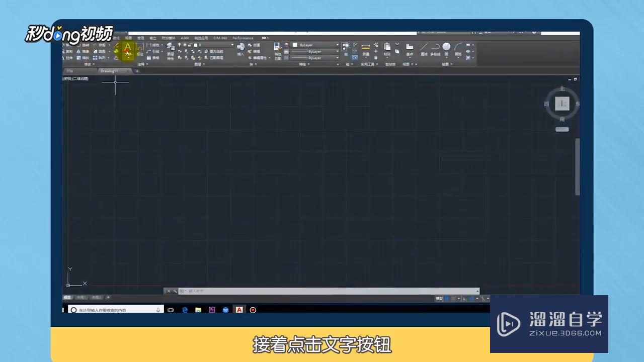The width and height of the screenshot is (644, 362).
Task: Toggle the 模型 status bar button
Action: 439,299
